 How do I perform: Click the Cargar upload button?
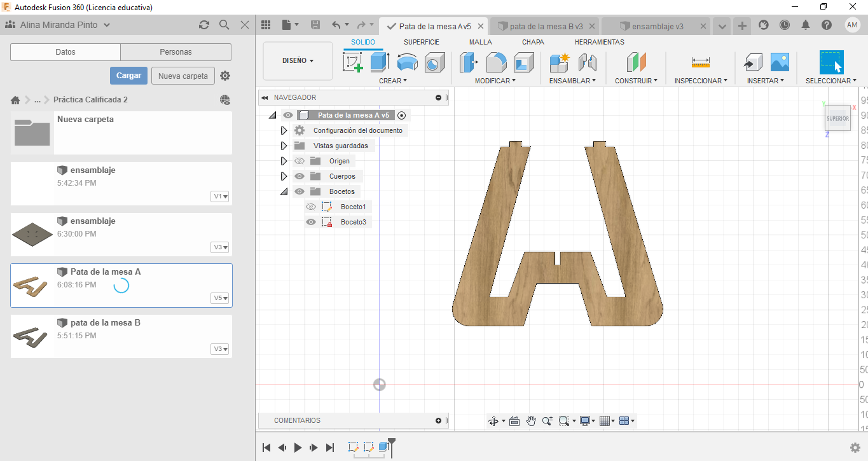pos(128,76)
